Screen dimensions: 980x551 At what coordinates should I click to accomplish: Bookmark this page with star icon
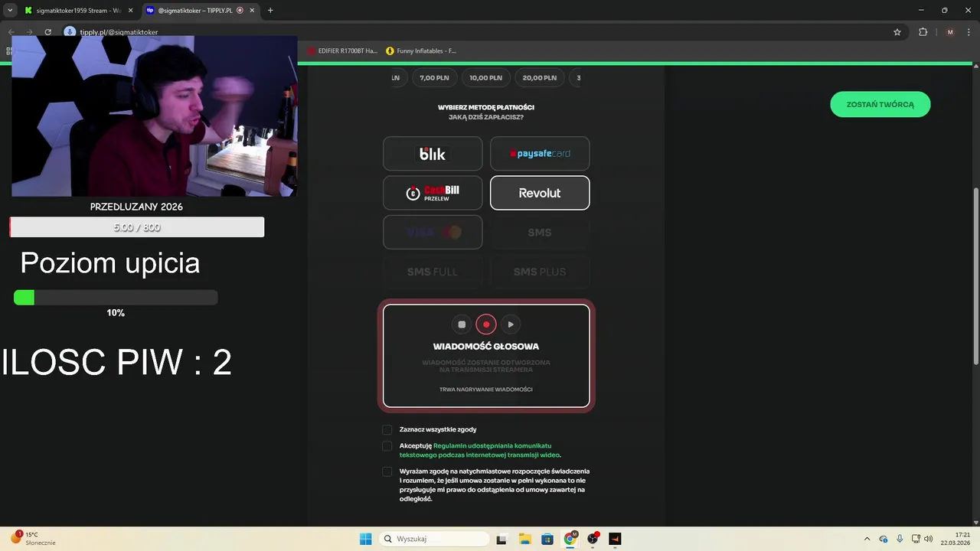[897, 32]
